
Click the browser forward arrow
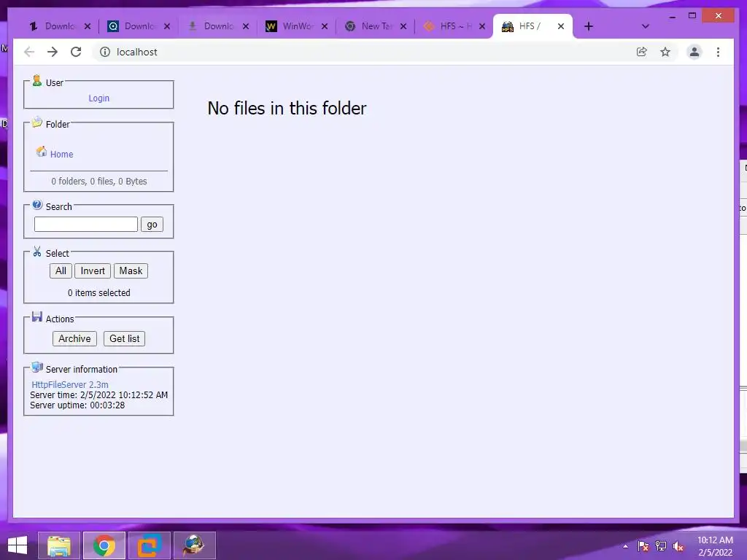click(x=53, y=52)
